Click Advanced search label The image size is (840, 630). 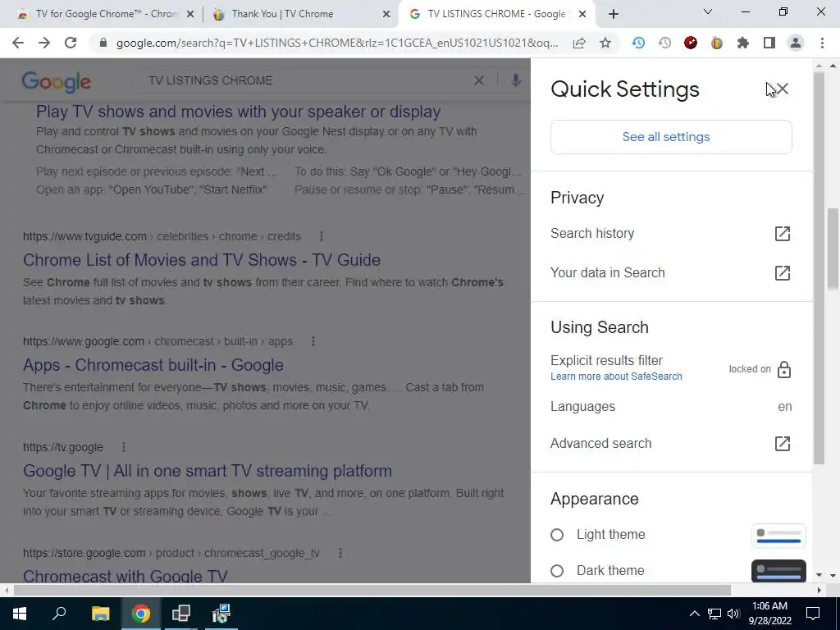tap(601, 444)
